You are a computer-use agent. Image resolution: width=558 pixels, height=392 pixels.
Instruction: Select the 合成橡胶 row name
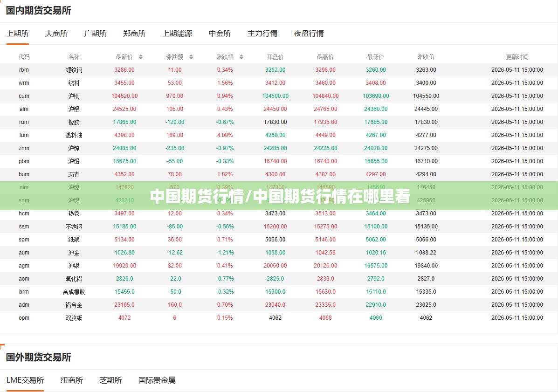pyautogui.click(x=74, y=292)
